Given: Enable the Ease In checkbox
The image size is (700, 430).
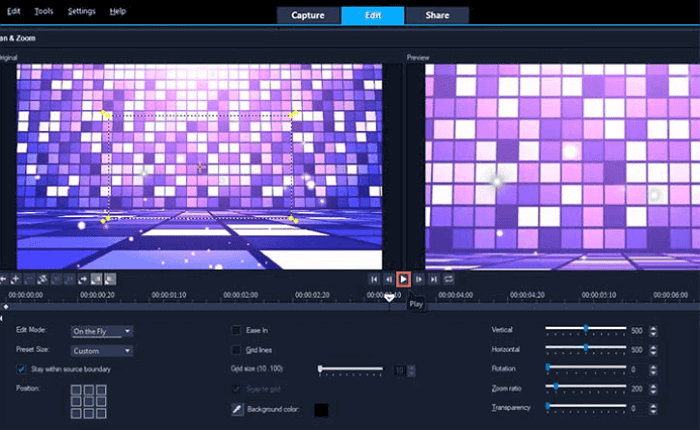Looking at the screenshot, I should tap(237, 330).
